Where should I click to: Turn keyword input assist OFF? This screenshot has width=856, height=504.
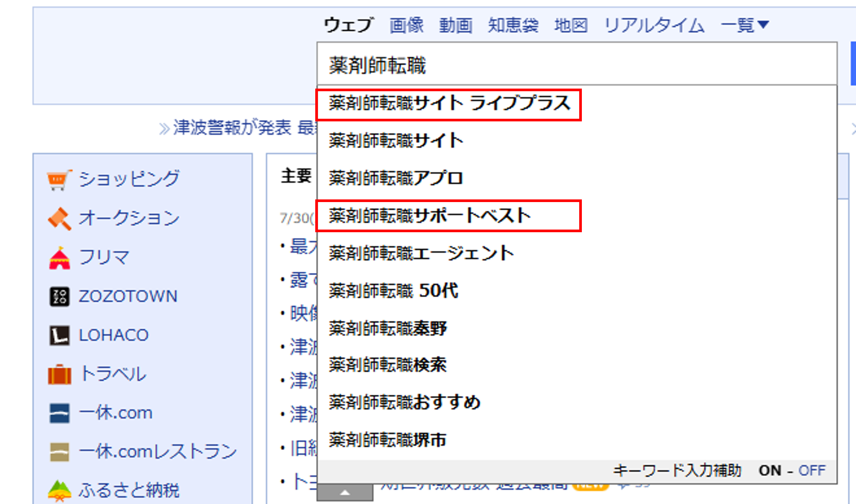click(x=812, y=471)
